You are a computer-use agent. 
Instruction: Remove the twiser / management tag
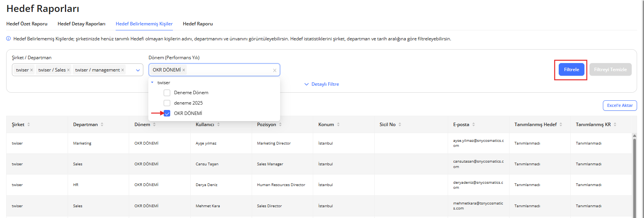point(123,70)
